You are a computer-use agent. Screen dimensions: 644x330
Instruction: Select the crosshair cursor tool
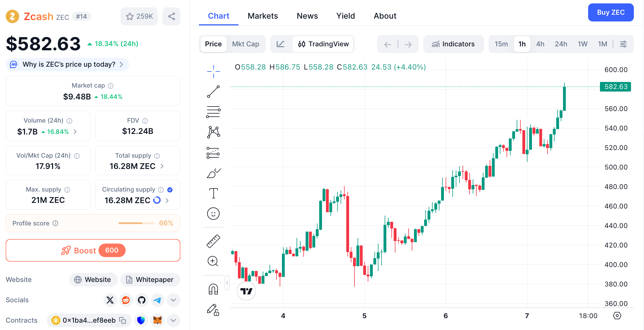click(x=213, y=71)
